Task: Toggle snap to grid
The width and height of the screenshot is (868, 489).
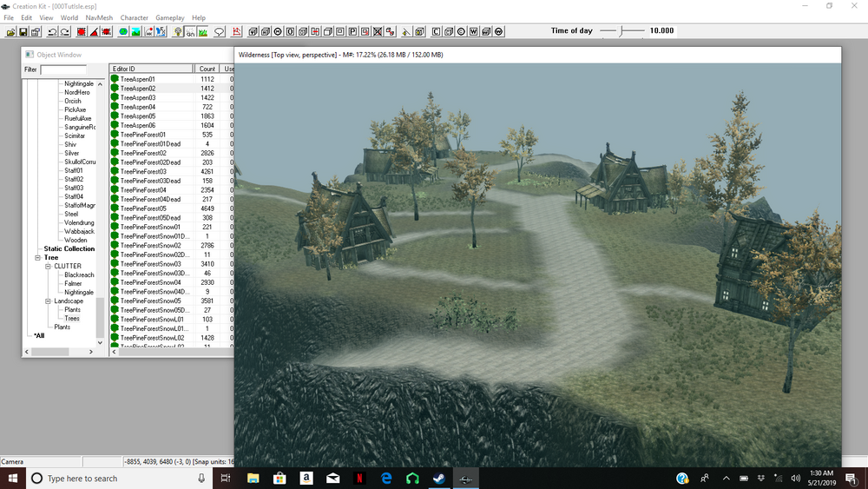Action: [x=82, y=31]
